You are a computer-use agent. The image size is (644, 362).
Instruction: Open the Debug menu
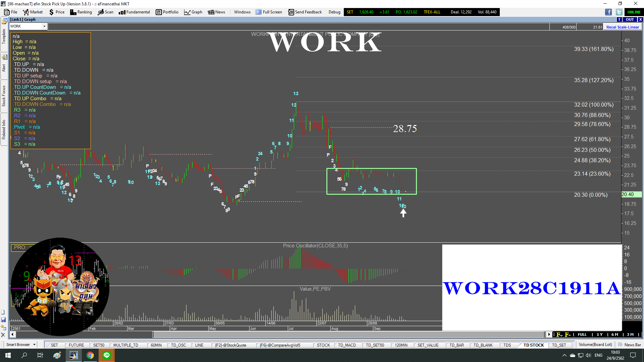pyautogui.click(x=334, y=12)
